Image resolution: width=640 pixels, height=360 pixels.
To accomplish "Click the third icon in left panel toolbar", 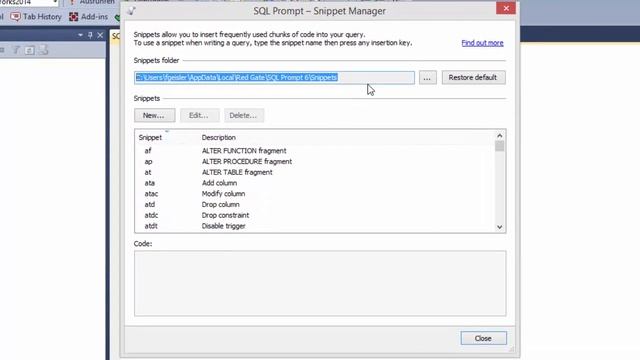I will tap(30, 50).
